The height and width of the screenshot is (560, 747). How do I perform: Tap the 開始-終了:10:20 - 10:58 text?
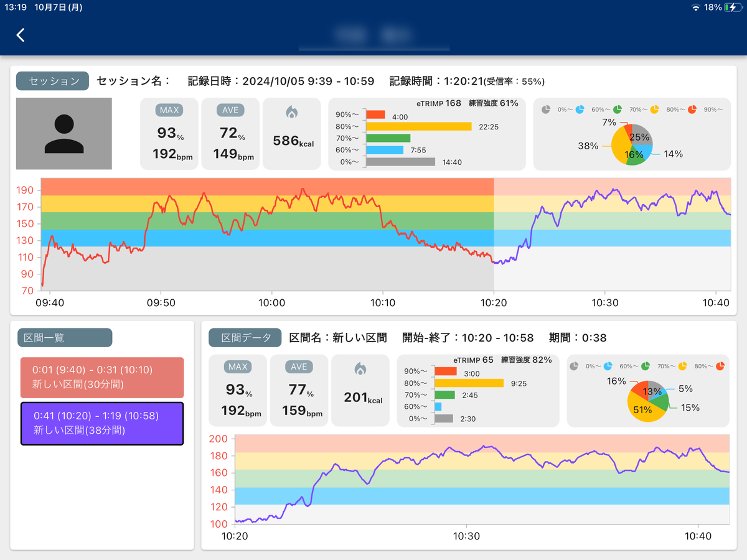(x=468, y=338)
